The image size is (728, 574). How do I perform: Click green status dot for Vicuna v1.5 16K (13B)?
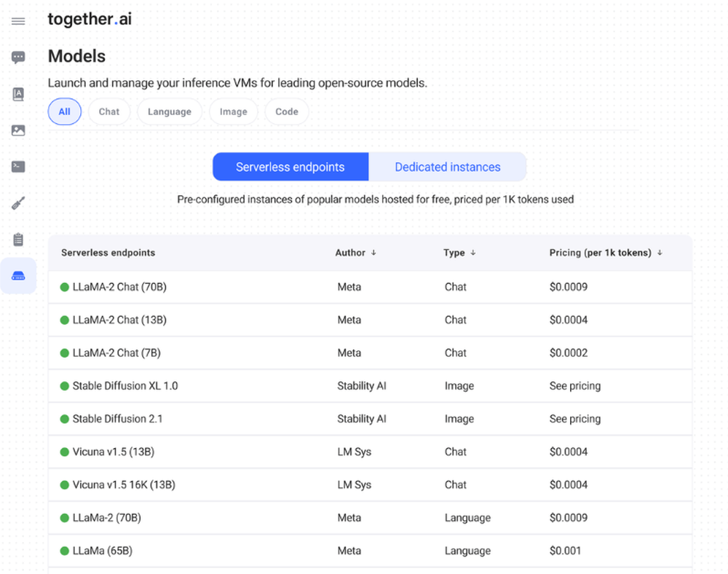coord(65,485)
